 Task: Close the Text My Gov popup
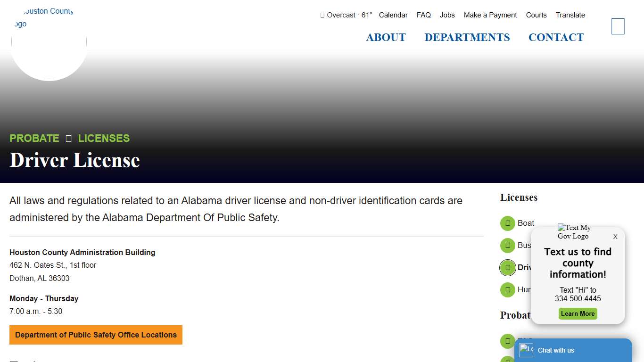tap(615, 237)
